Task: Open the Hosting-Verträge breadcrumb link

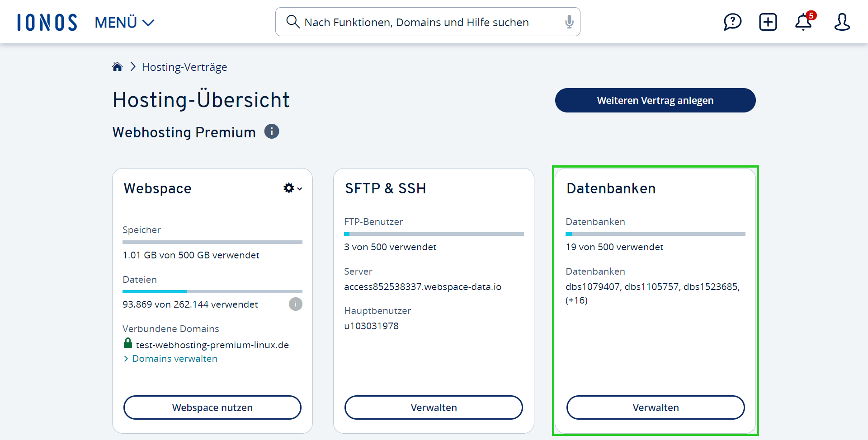Action: coord(184,67)
